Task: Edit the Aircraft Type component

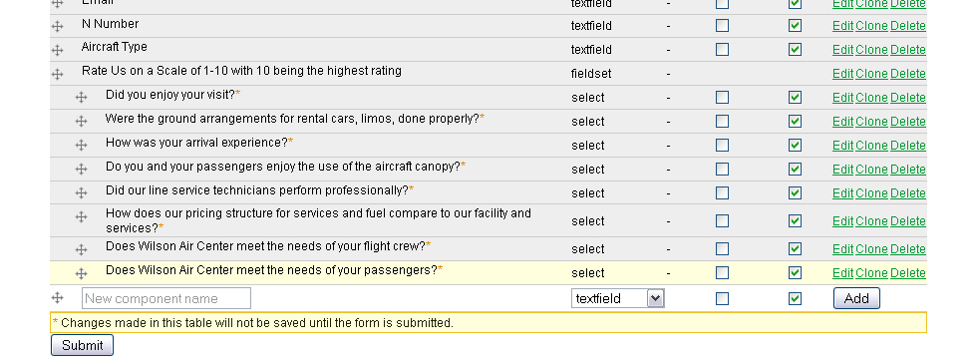Action: pyautogui.click(x=842, y=49)
